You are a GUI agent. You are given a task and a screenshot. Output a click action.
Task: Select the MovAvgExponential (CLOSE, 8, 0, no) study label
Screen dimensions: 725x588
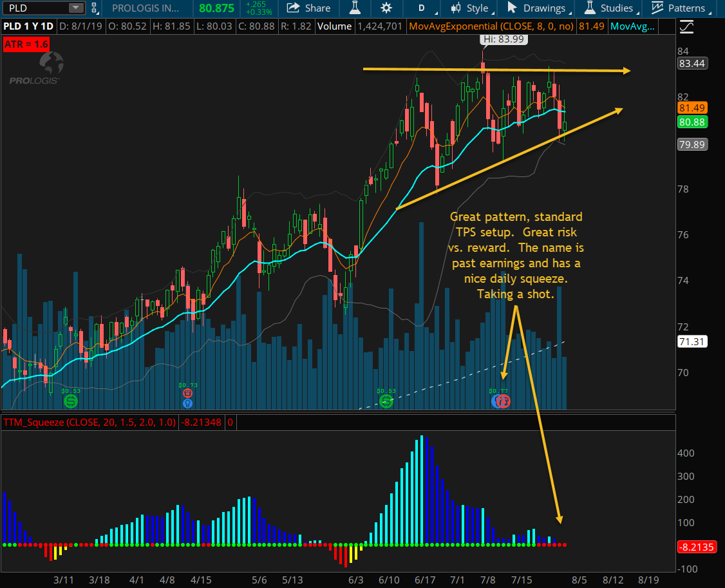click(x=491, y=26)
